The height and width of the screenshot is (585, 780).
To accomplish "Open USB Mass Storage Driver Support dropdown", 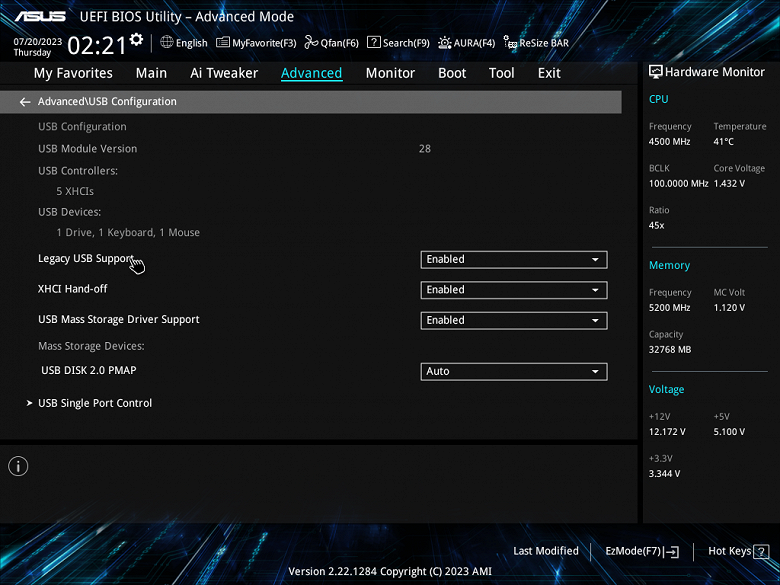I will point(514,320).
